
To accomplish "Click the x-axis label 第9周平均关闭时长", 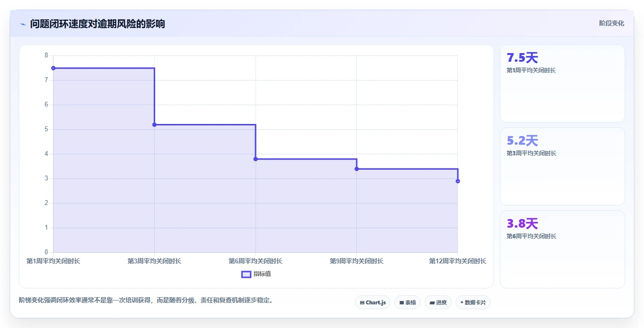I will tap(357, 261).
